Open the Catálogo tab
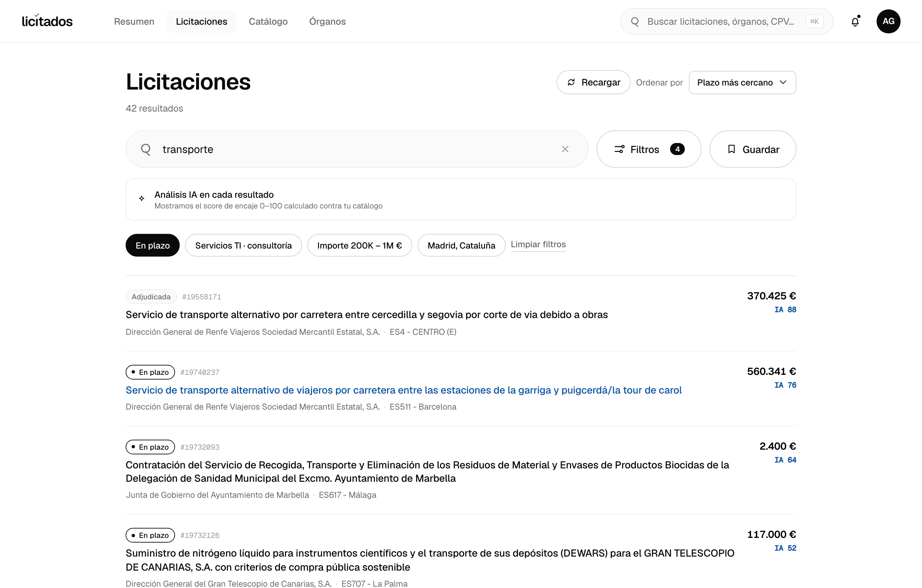This screenshot has width=922, height=588. 268,21
